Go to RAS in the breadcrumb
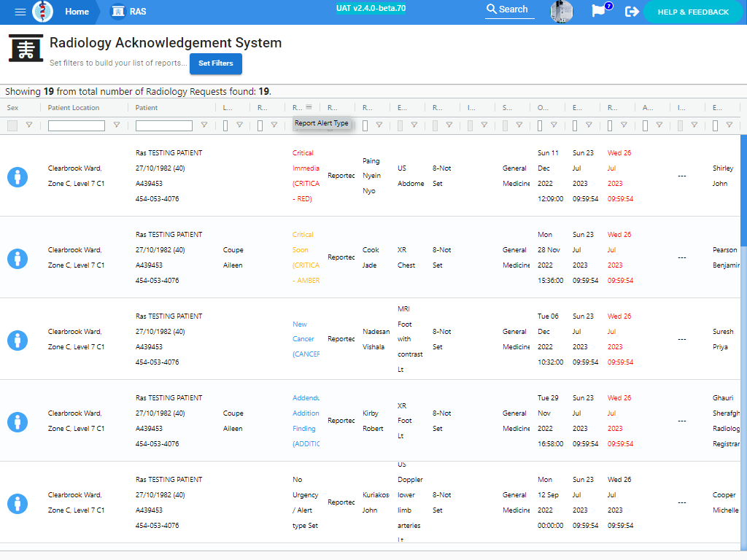Screen dimensions: 747x560 coord(138,12)
